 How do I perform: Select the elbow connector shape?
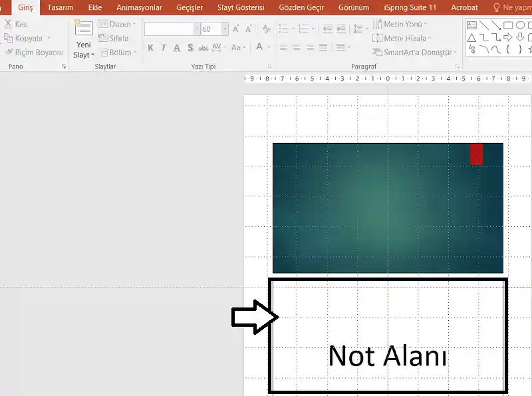point(484,37)
